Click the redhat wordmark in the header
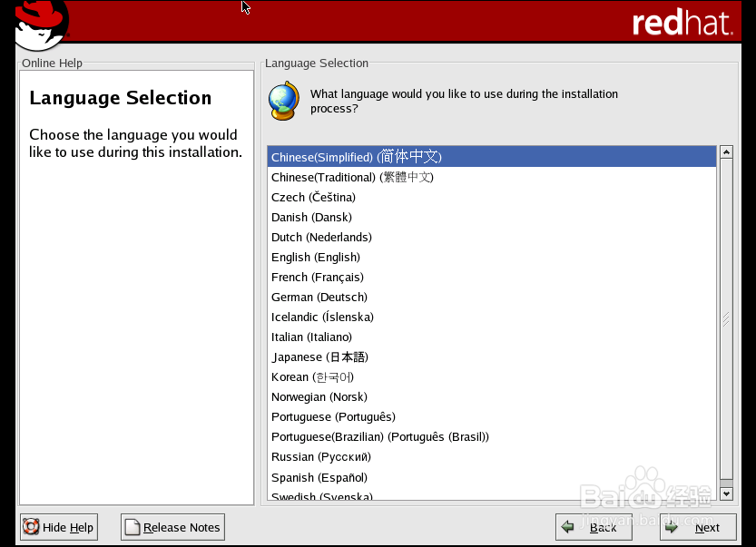 coord(682,24)
